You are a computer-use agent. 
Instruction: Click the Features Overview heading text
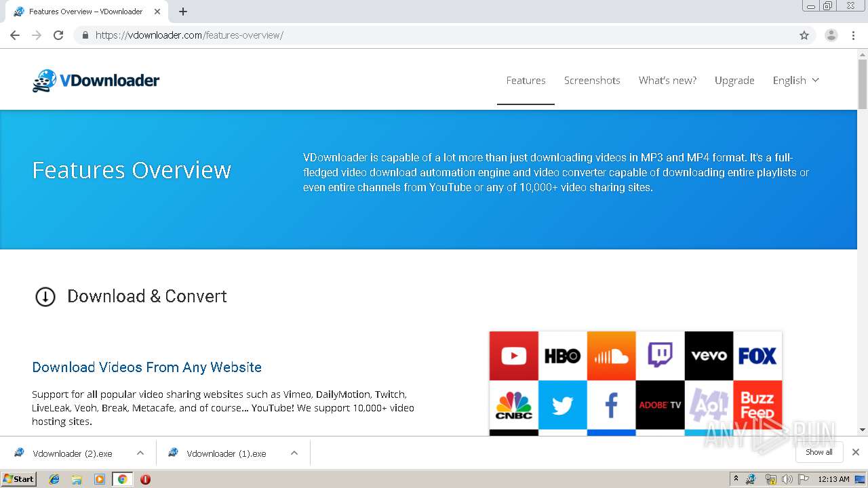pyautogui.click(x=132, y=169)
